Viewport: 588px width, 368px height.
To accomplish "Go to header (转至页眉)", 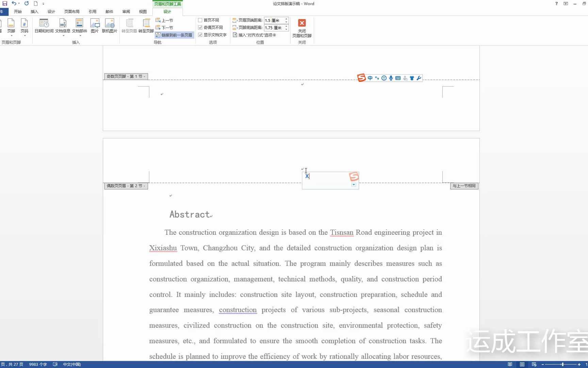I will 129,26.
